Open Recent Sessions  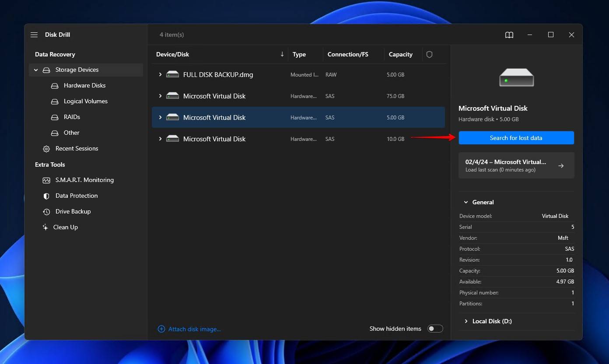coord(77,149)
